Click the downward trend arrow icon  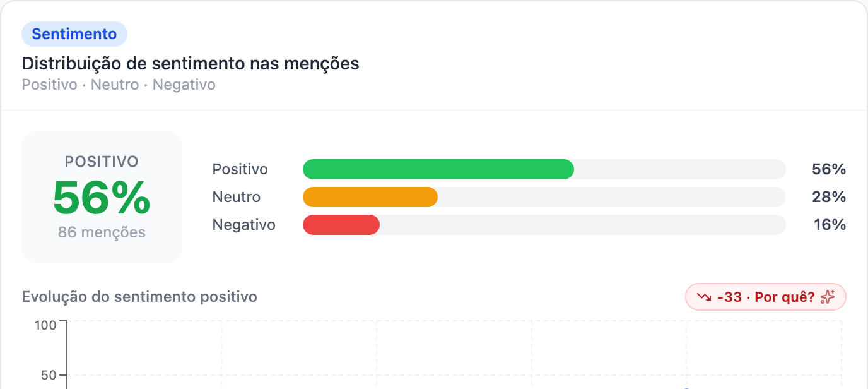(x=703, y=297)
